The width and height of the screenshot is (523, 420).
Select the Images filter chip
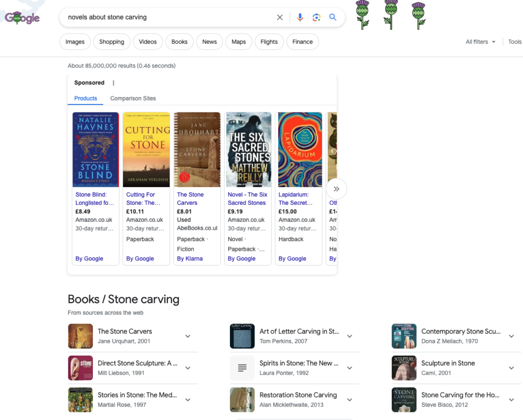[x=75, y=42]
